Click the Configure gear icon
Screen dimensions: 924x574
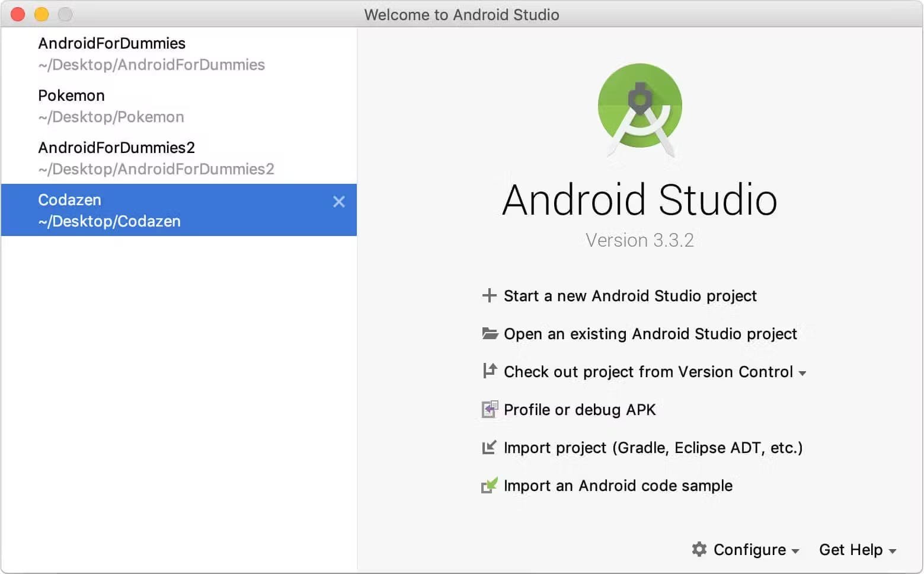click(x=699, y=549)
